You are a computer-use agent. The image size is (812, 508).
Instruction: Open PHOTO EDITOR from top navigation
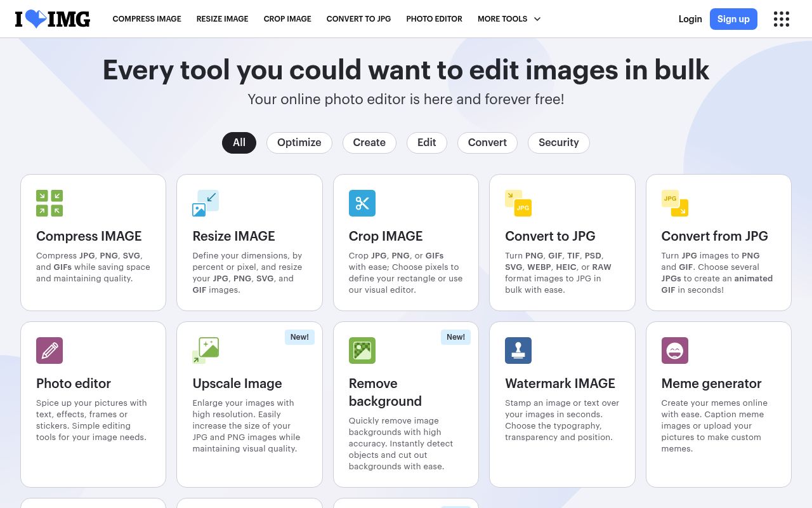pos(434,19)
